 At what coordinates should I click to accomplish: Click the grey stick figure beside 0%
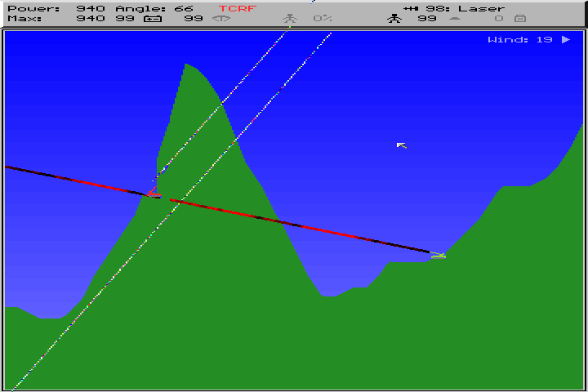pyautogui.click(x=288, y=18)
